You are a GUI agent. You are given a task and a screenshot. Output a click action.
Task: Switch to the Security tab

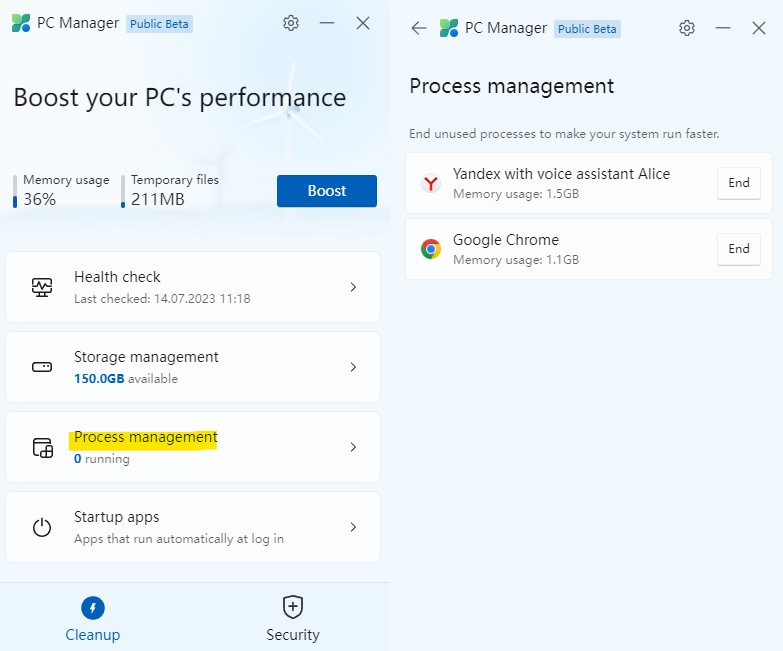pyautogui.click(x=293, y=618)
